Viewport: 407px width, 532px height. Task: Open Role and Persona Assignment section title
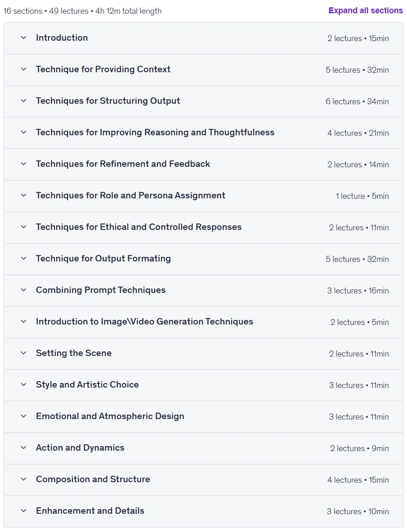131,196
